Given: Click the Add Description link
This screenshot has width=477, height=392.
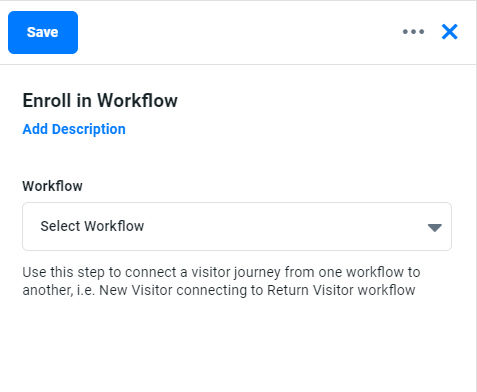Looking at the screenshot, I should pos(74,129).
